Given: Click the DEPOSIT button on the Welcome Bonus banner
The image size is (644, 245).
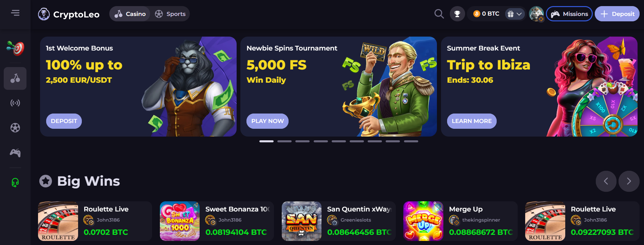Looking at the screenshot, I should (x=64, y=121).
